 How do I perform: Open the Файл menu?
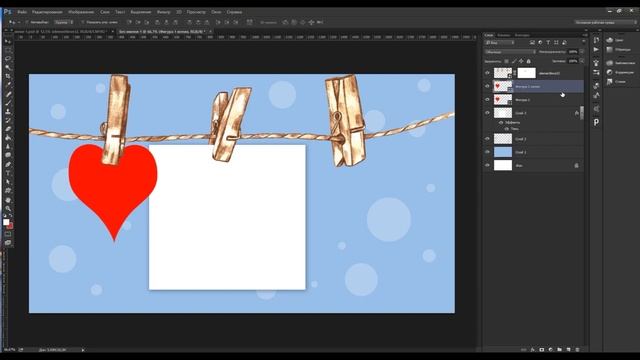click(x=22, y=12)
